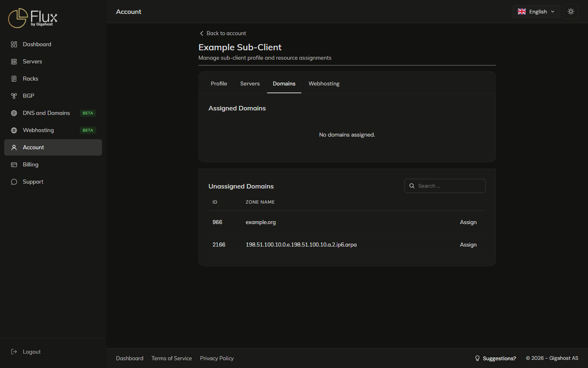588x368 pixels.
Task: Click the ID column header
Action: point(215,202)
